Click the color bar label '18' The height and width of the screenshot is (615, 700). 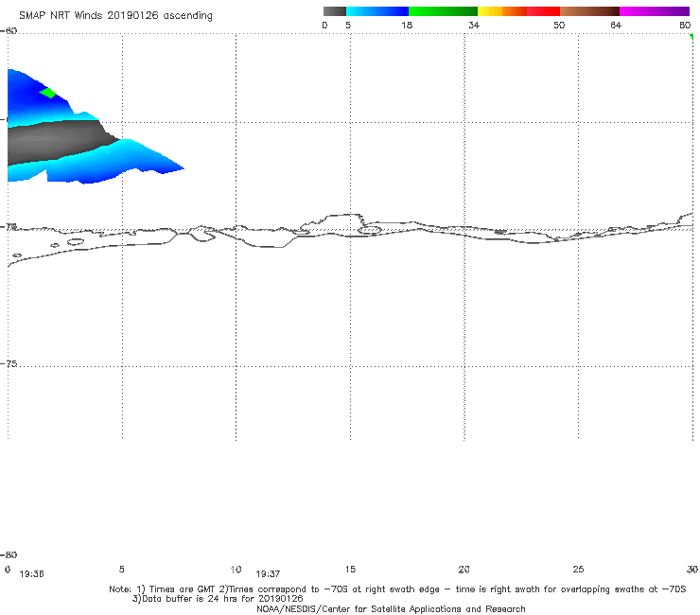click(x=407, y=25)
